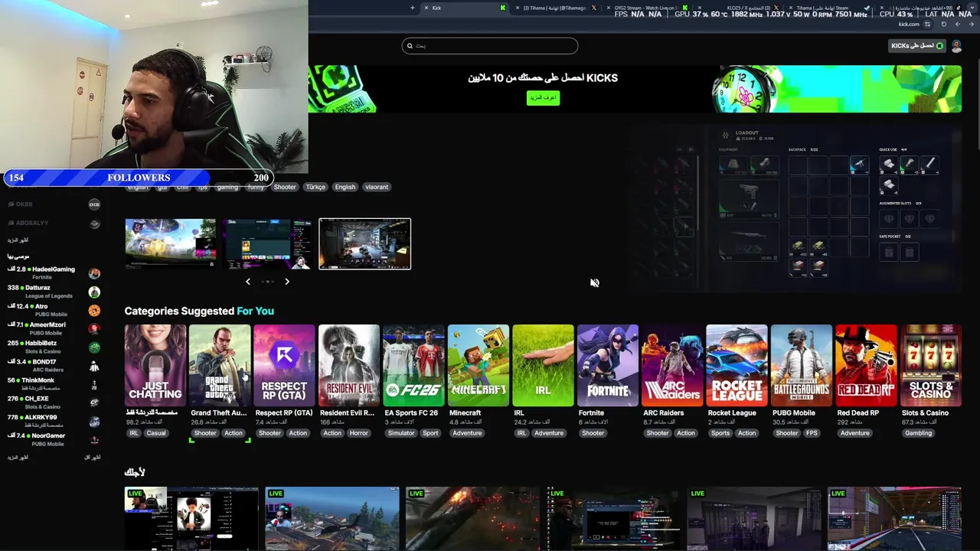The height and width of the screenshot is (551, 980).
Task: Open the PUBG Mobile Battlegrounds category card
Action: tap(802, 366)
